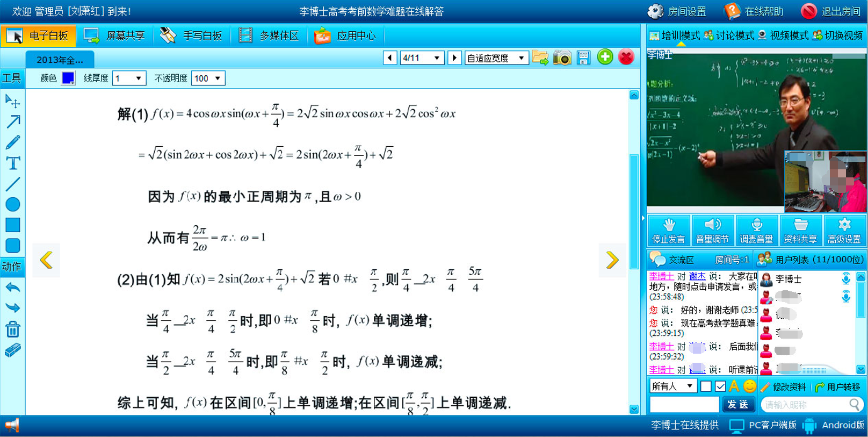
Task: Save whiteboard with floppy disk icon
Action: click(583, 58)
